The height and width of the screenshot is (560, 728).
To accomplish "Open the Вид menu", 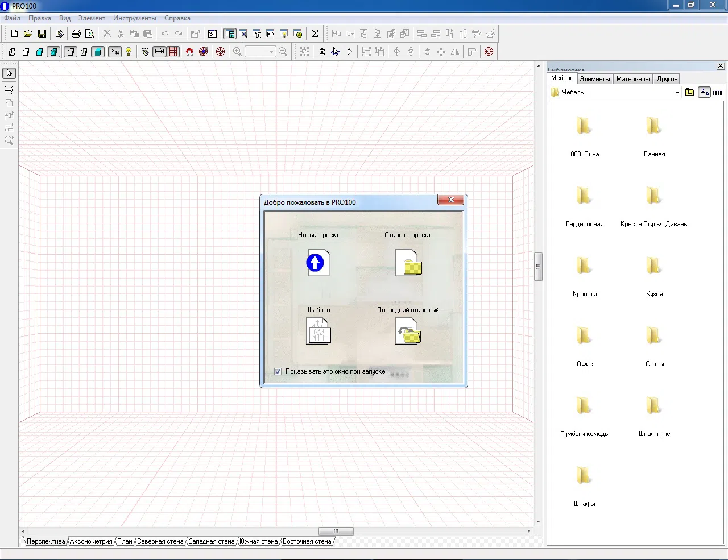I will coord(65,18).
